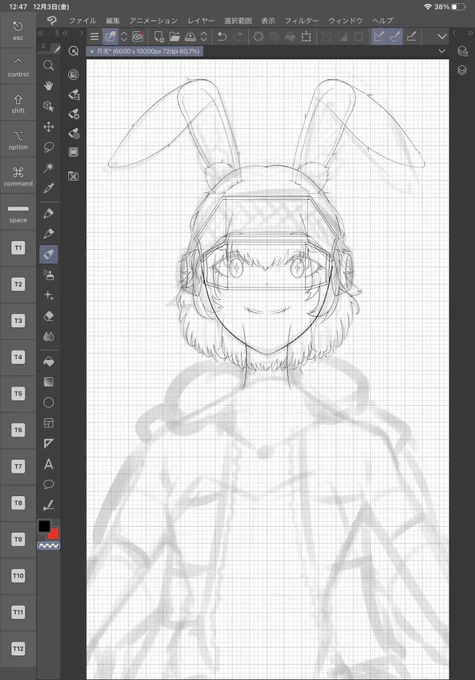
Task: Toggle the esc modifier key
Action: coord(18,31)
